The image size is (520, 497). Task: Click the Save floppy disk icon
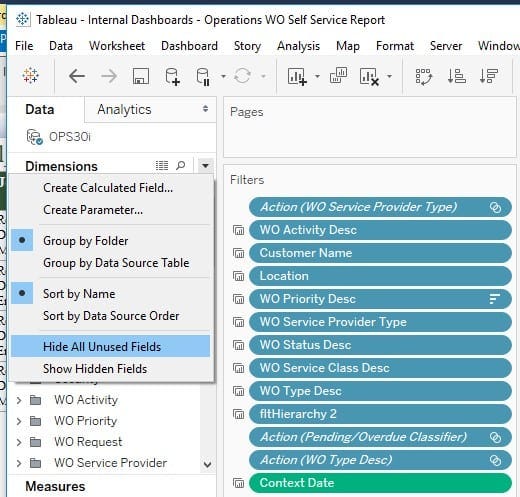[x=141, y=76]
